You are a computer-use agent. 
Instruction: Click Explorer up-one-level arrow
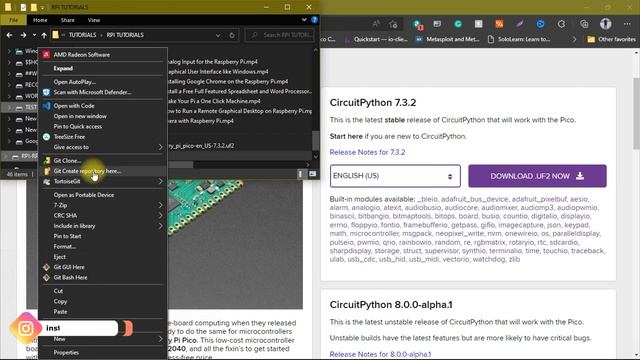44,35
